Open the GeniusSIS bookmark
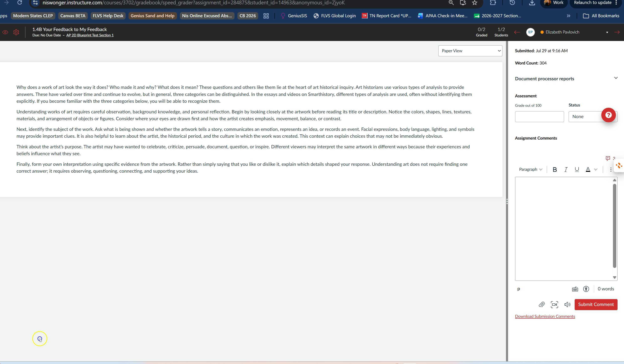The width and height of the screenshot is (624, 364). click(x=294, y=16)
